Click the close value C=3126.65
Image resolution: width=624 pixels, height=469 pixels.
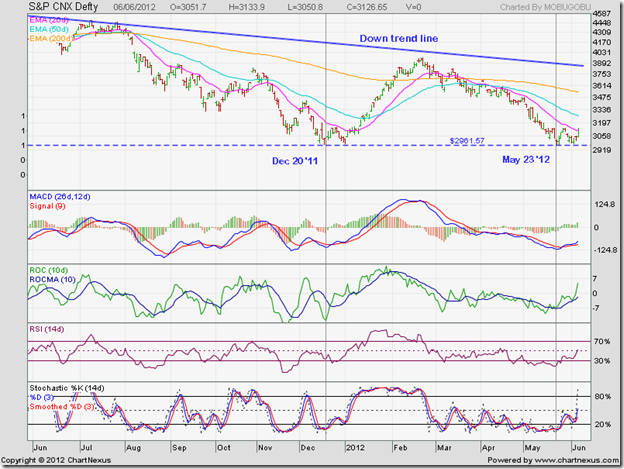(x=367, y=7)
